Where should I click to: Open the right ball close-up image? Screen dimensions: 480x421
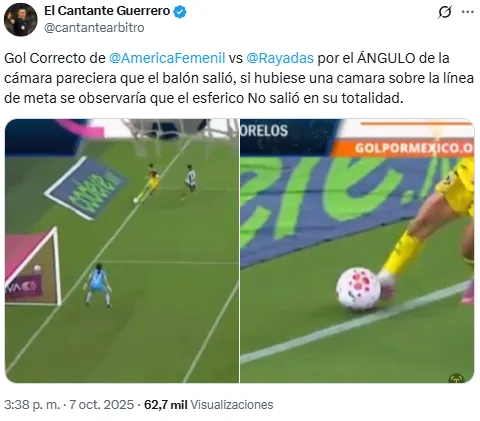357,251
